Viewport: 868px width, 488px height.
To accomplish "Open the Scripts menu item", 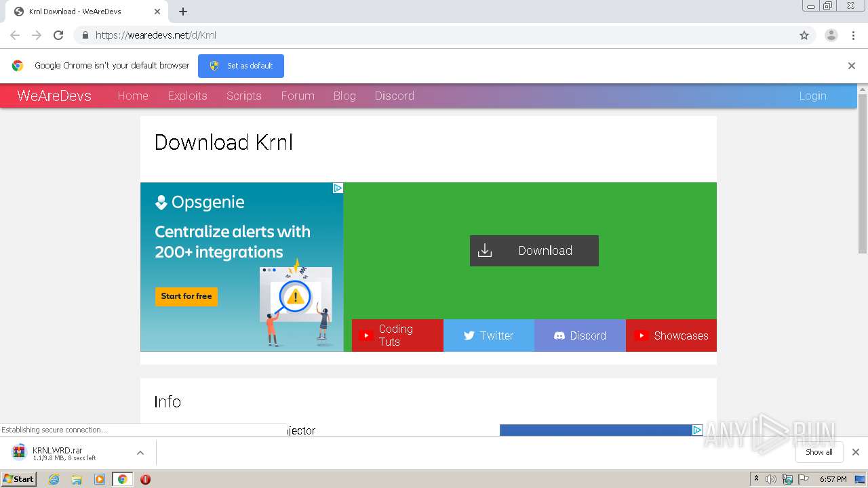I will 244,96.
